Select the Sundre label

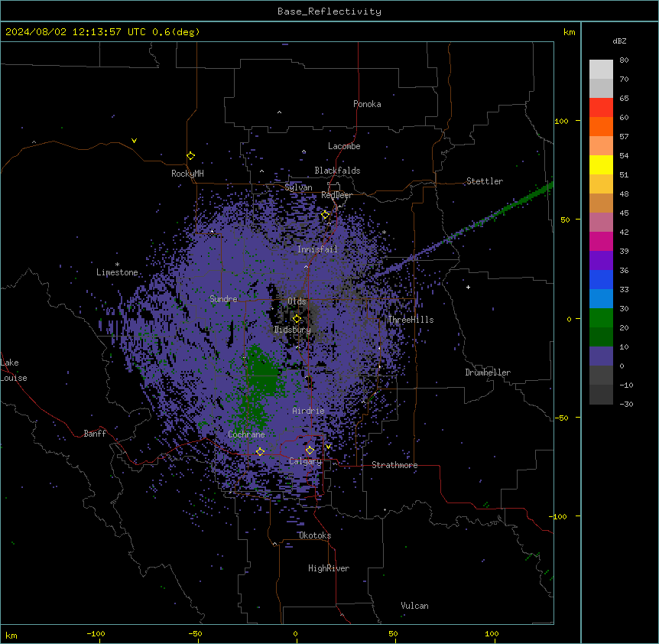coord(223,299)
